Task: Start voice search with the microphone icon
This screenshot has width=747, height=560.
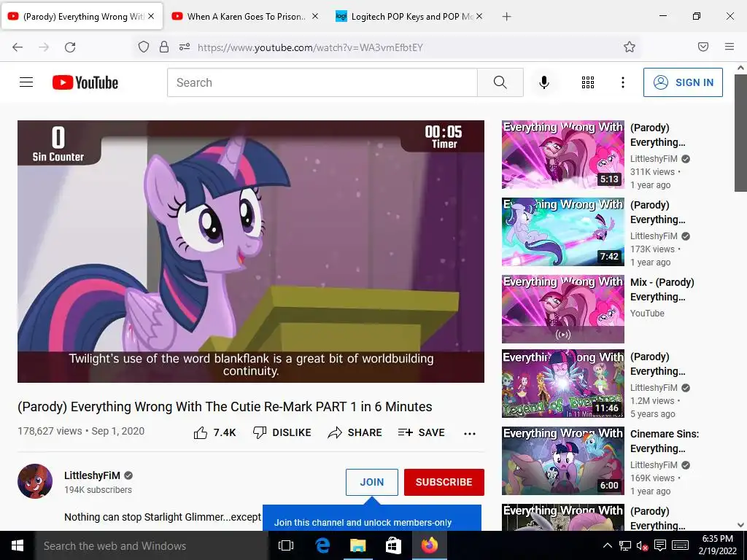Action: [x=544, y=82]
